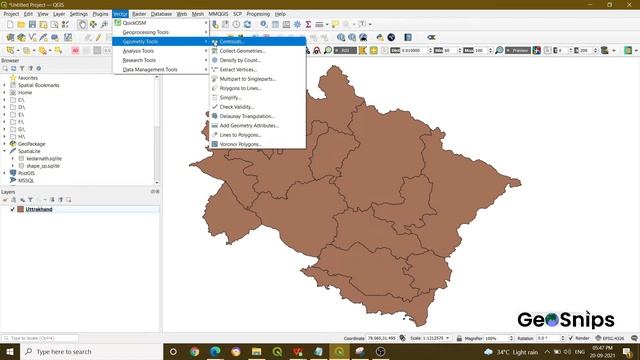This screenshot has height=360, width=640.
Task: Click the Chrome taskbar icon
Action: coord(194,351)
